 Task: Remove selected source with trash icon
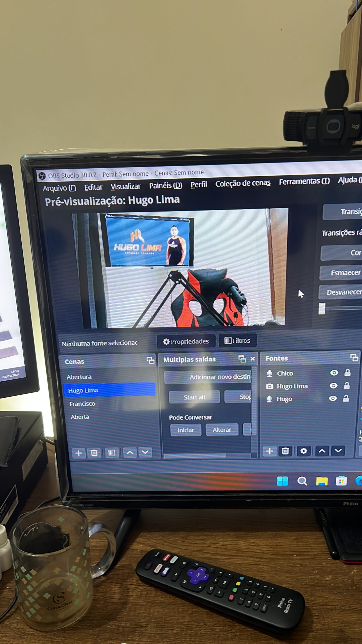(285, 451)
